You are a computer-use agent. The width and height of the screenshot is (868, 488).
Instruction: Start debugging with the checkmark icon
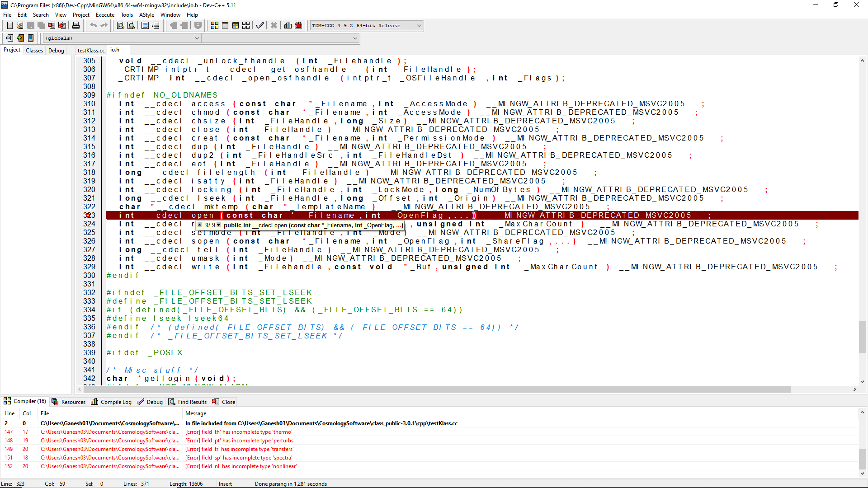(260, 25)
